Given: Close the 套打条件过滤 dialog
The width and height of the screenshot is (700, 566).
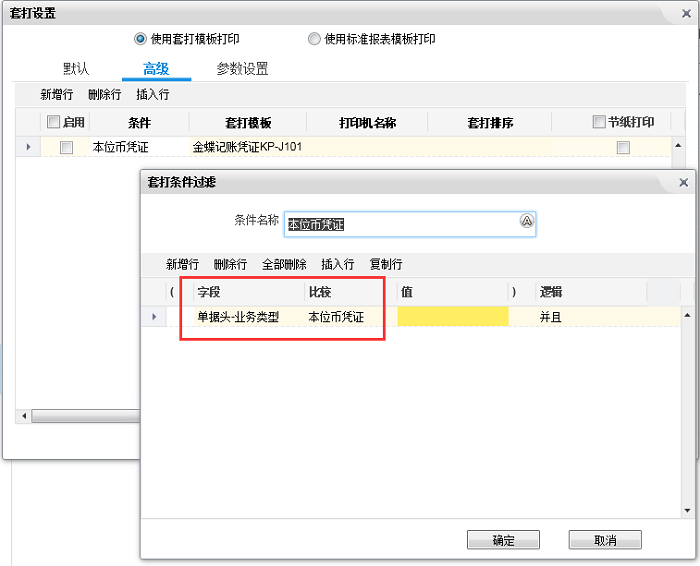Looking at the screenshot, I should tap(683, 182).
